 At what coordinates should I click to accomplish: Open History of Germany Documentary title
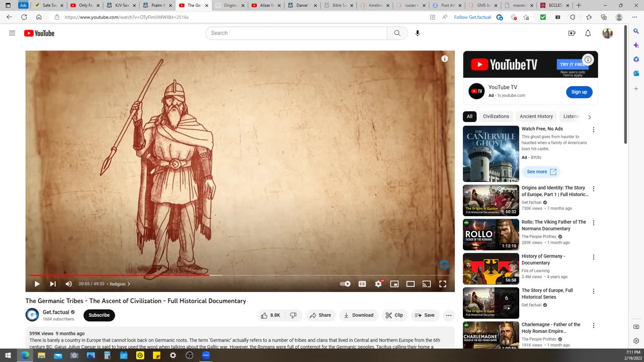(x=543, y=259)
